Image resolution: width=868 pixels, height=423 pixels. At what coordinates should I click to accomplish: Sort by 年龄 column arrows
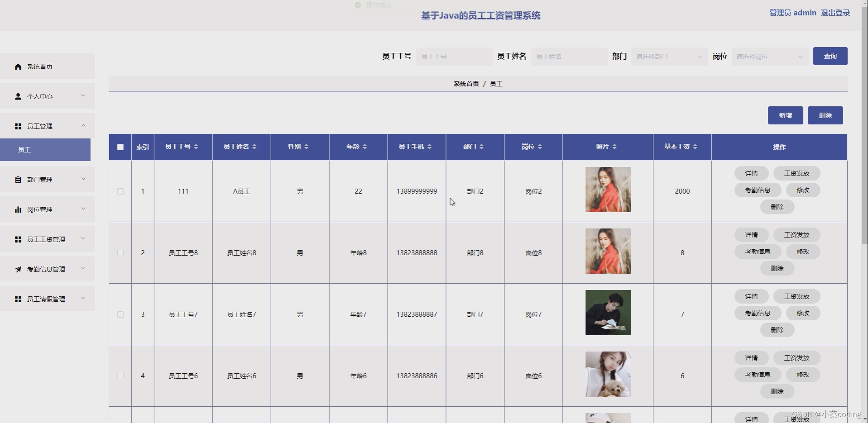pos(365,147)
